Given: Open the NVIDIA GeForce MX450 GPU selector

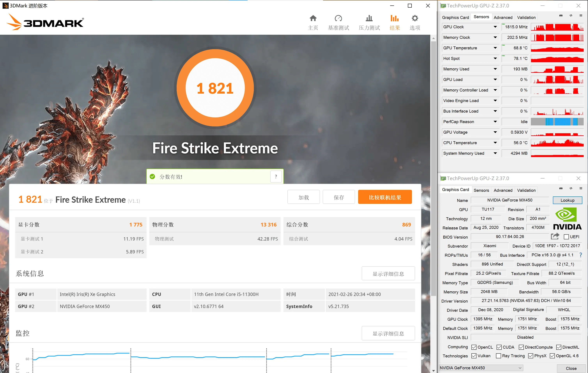Looking at the screenshot, I should tap(481, 368).
